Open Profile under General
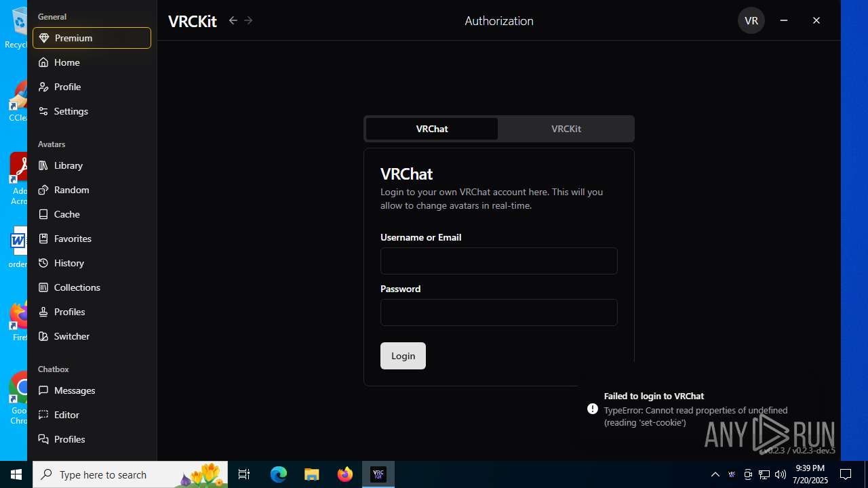Viewport: 868px width, 488px height. click(92, 87)
